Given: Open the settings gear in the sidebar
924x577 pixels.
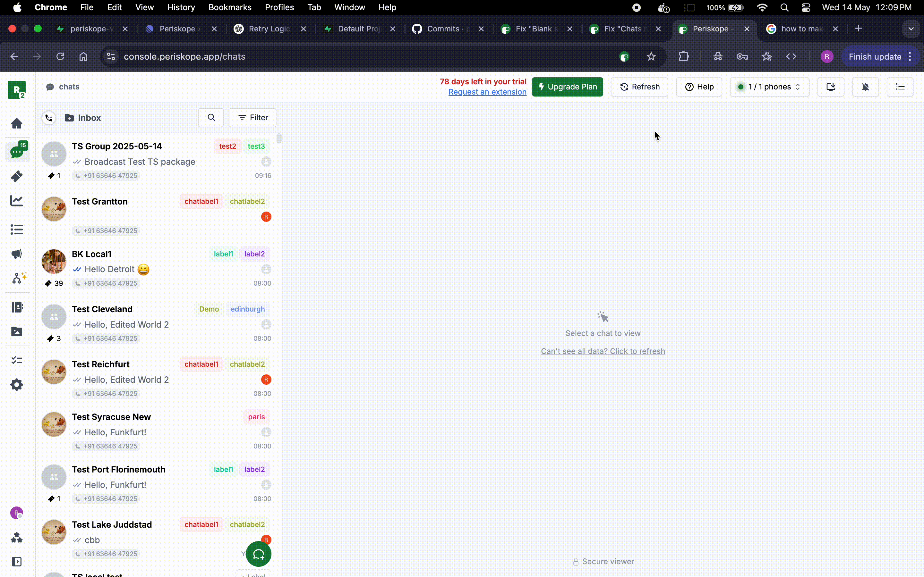Looking at the screenshot, I should pos(16,385).
